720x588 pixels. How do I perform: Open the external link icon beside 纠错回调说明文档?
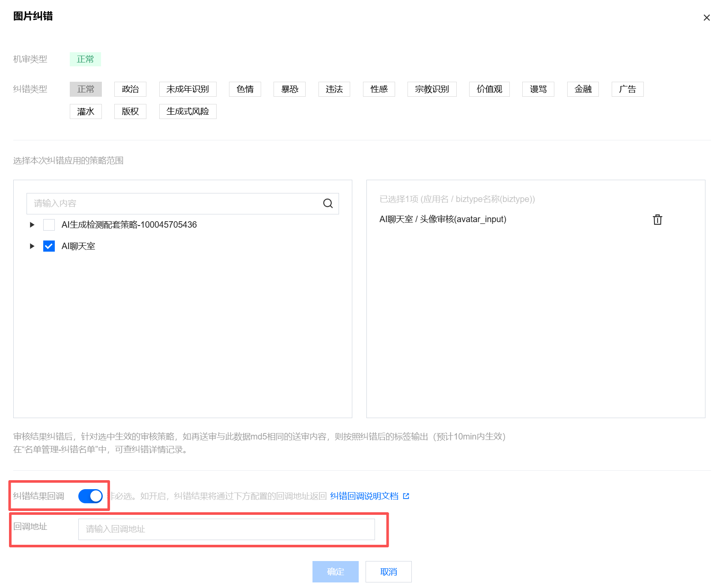(x=406, y=496)
